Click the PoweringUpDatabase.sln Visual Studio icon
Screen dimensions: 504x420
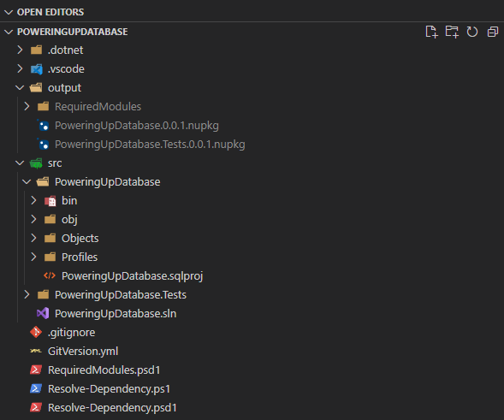click(43, 313)
